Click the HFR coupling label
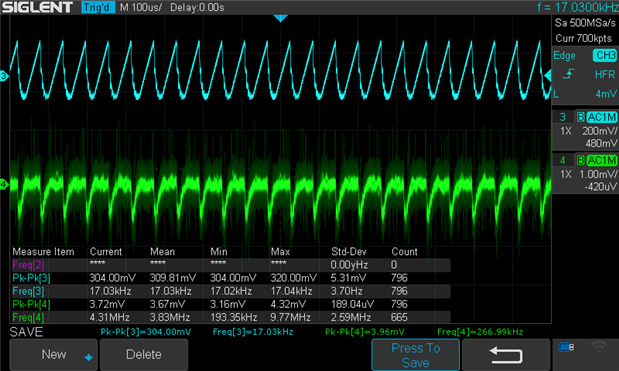This screenshot has width=619, height=371. coord(605,74)
